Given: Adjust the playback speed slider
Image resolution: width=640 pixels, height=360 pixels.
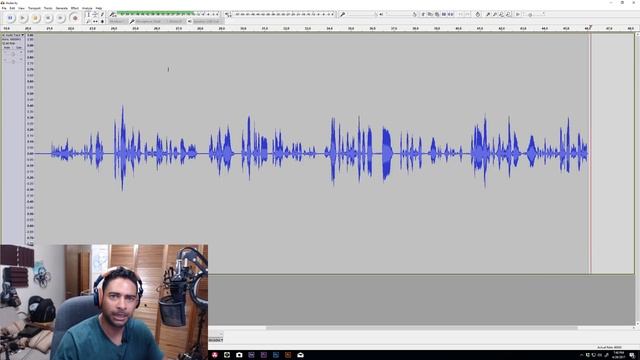Looking at the screenshot, I should pyautogui.click(x=535, y=14).
